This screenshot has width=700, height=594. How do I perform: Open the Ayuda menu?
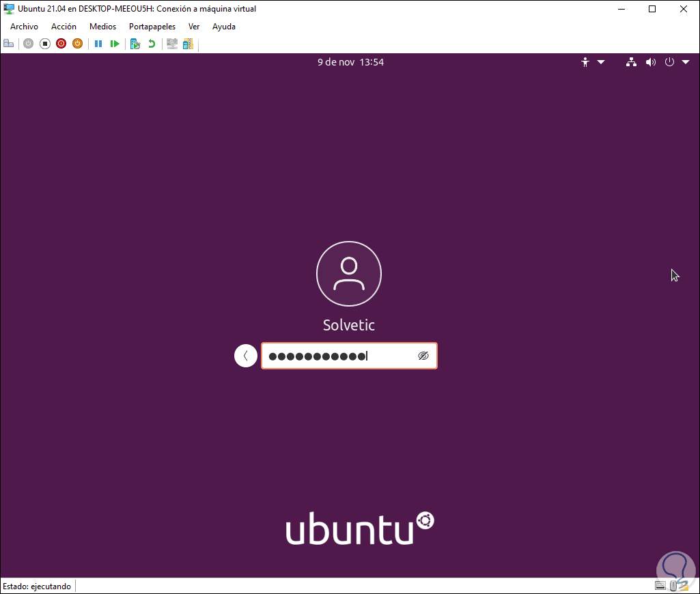[x=224, y=27]
